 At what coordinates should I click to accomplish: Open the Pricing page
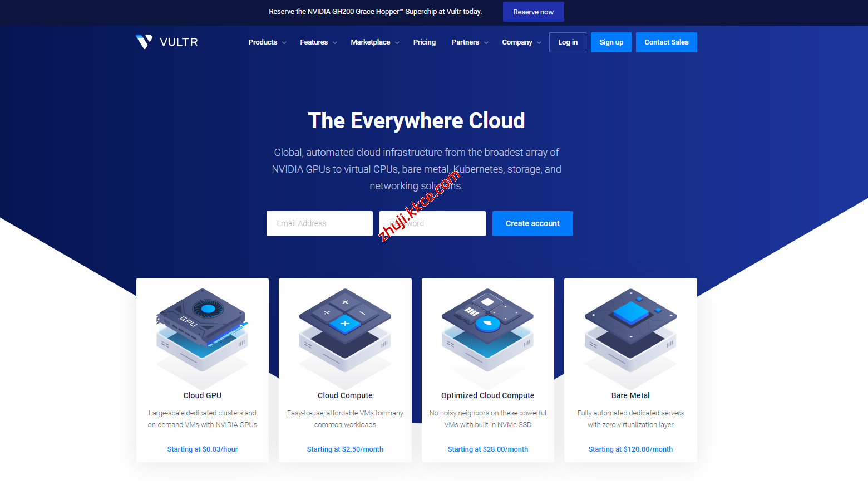coord(425,42)
